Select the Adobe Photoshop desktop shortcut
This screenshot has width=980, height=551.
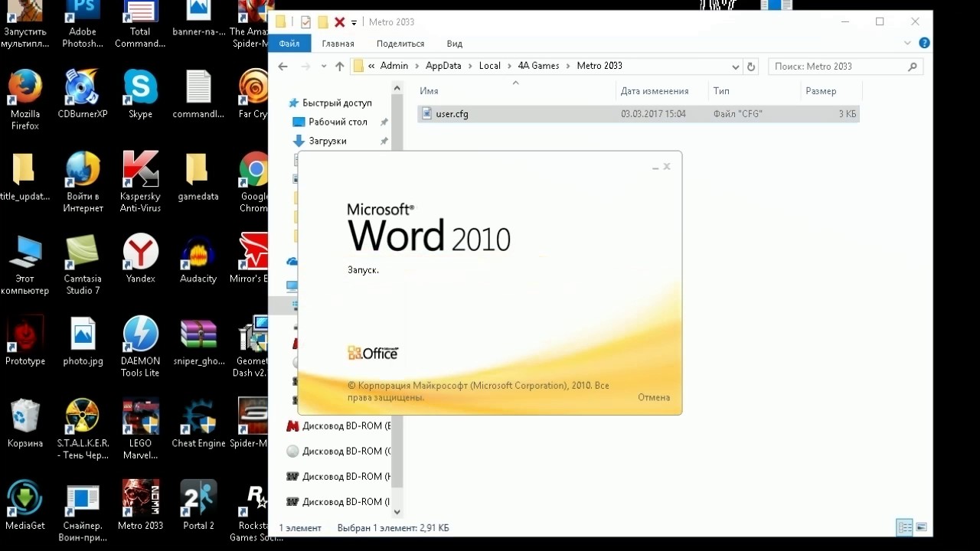point(83,24)
